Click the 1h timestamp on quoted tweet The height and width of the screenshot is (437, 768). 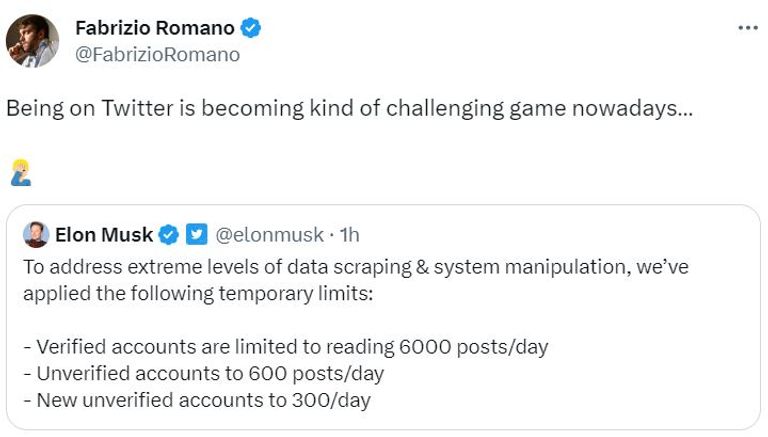point(349,235)
